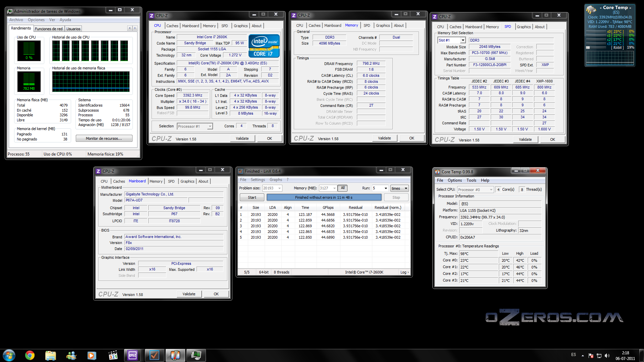Screen dimensions: 644x362
Task: Open Windows Media Player taskbar icon
Action: [92, 355]
